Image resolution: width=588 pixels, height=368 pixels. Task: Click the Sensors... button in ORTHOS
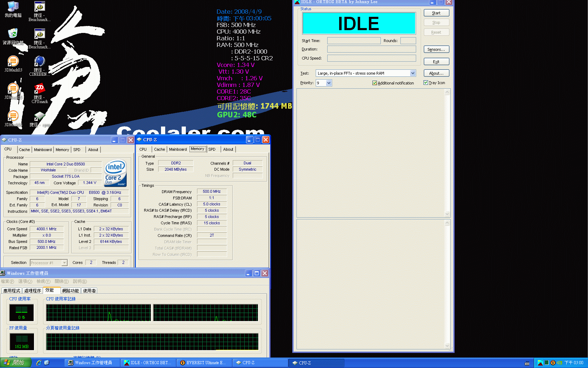(x=436, y=49)
